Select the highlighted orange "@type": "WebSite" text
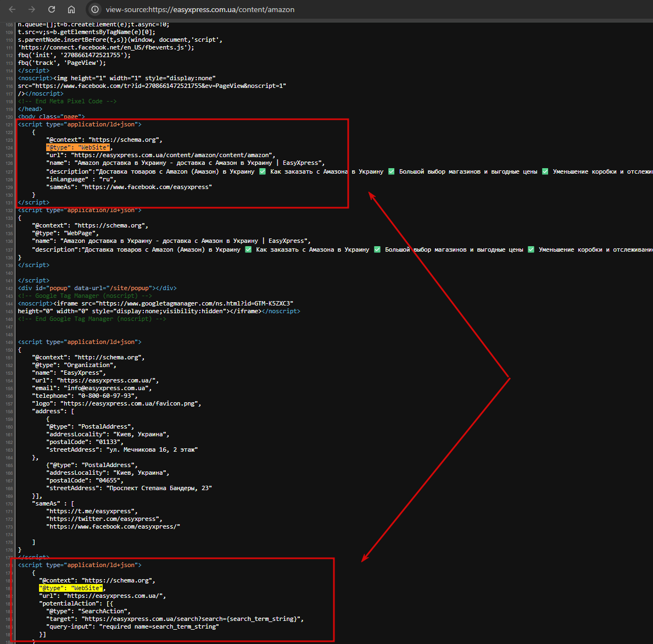 pos(78,147)
